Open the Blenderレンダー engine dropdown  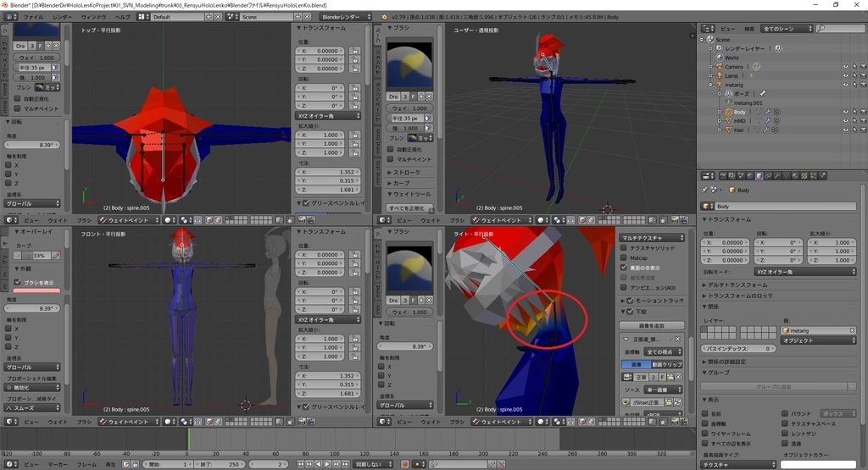(344, 17)
